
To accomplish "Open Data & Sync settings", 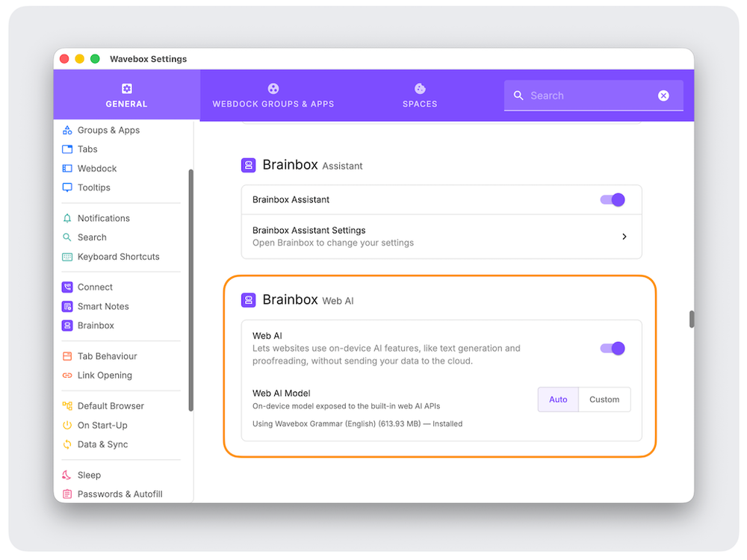I will click(103, 444).
